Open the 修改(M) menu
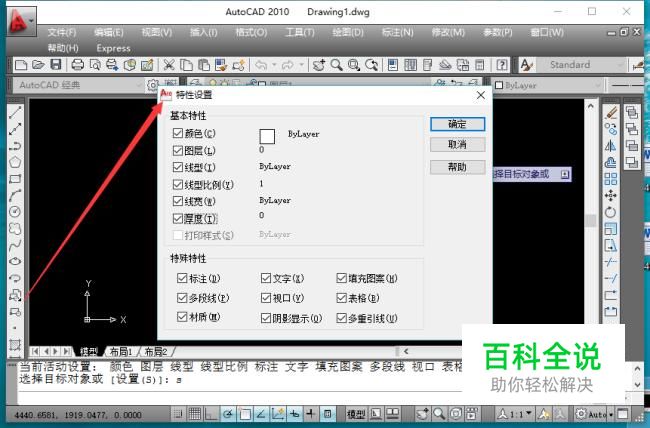 point(448,32)
